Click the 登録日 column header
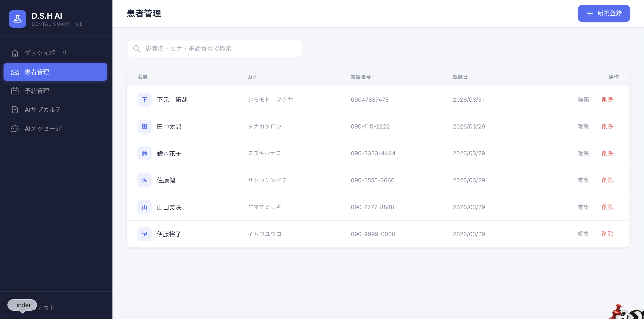The width and height of the screenshot is (644, 319). point(460,77)
